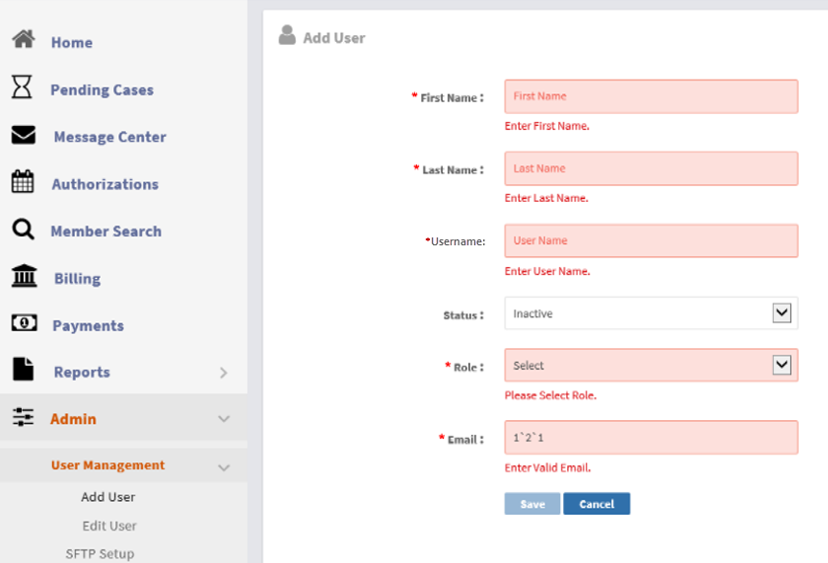Click the Billing bank building icon
The height and width of the screenshot is (563, 828).
pyautogui.click(x=23, y=277)
